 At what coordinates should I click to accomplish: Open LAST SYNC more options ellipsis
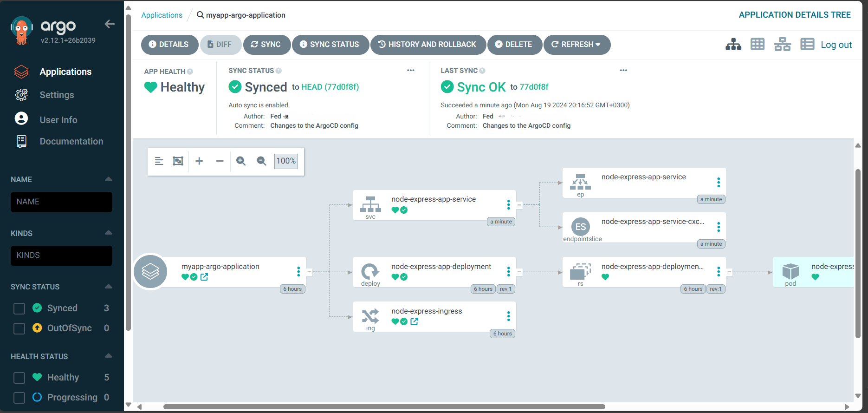tap(623, 70)
